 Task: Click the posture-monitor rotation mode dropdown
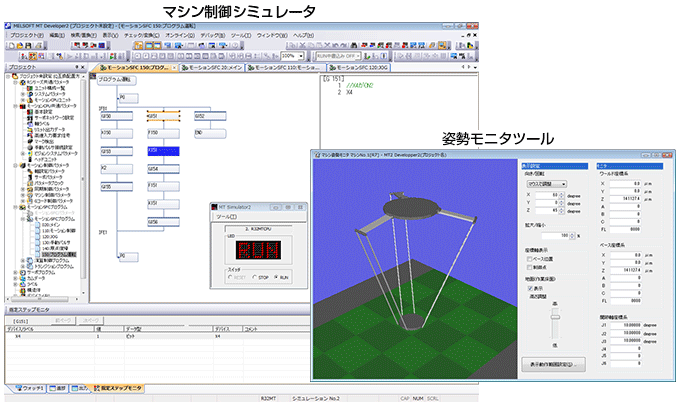point(546,184)
